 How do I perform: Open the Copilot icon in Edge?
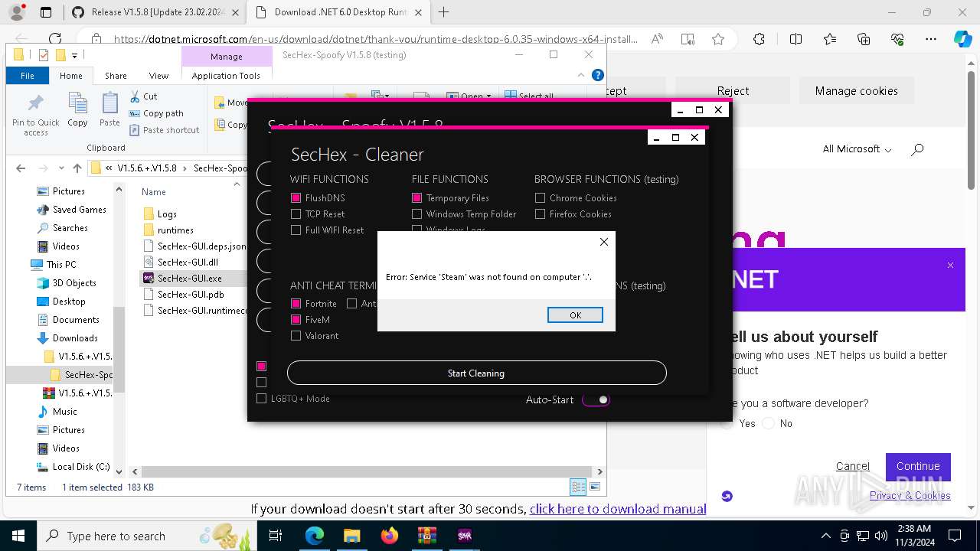click(x=962, y=39)
